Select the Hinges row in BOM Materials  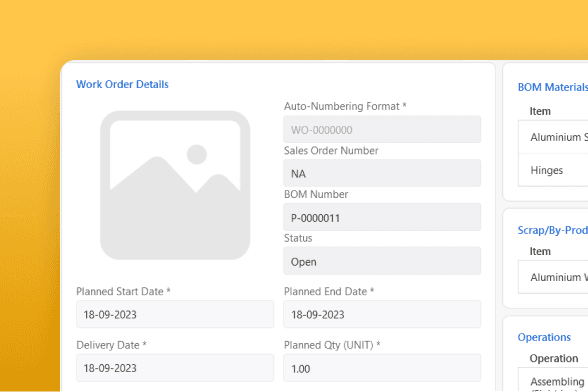pos(553,170)
